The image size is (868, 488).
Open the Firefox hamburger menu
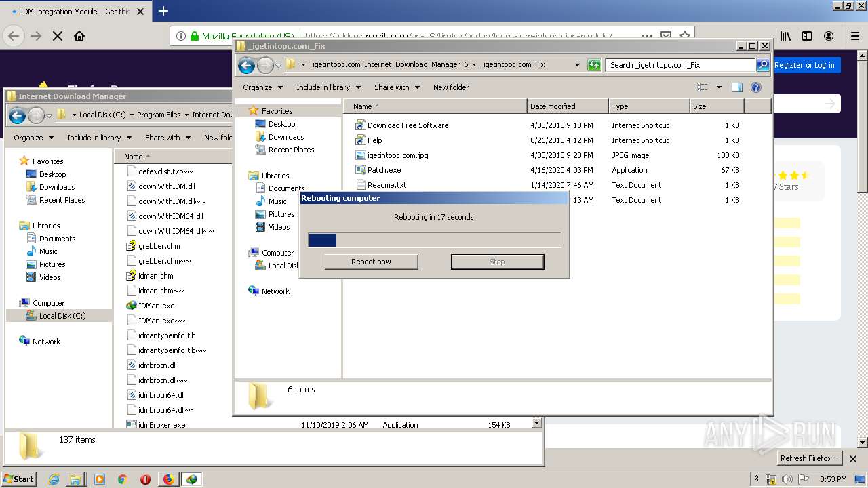point(855,36)
